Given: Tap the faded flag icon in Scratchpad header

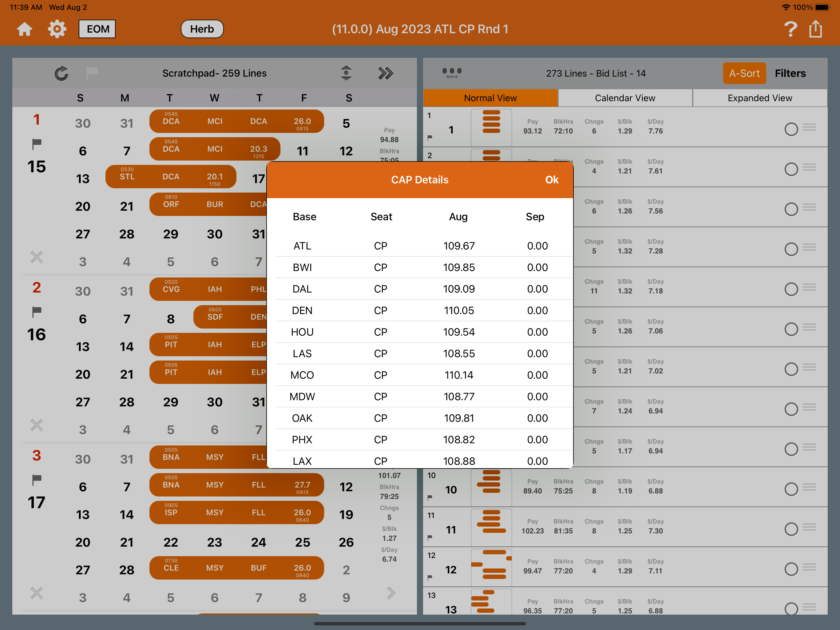Looking at the screenshot, I should [x=92, y=73].
